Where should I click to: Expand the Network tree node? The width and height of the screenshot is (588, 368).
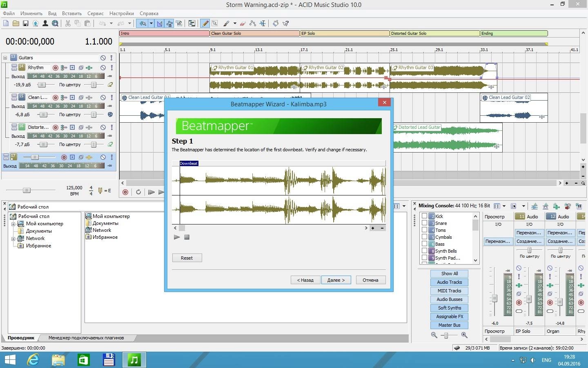pyautogui.click(x=13, y=238)
